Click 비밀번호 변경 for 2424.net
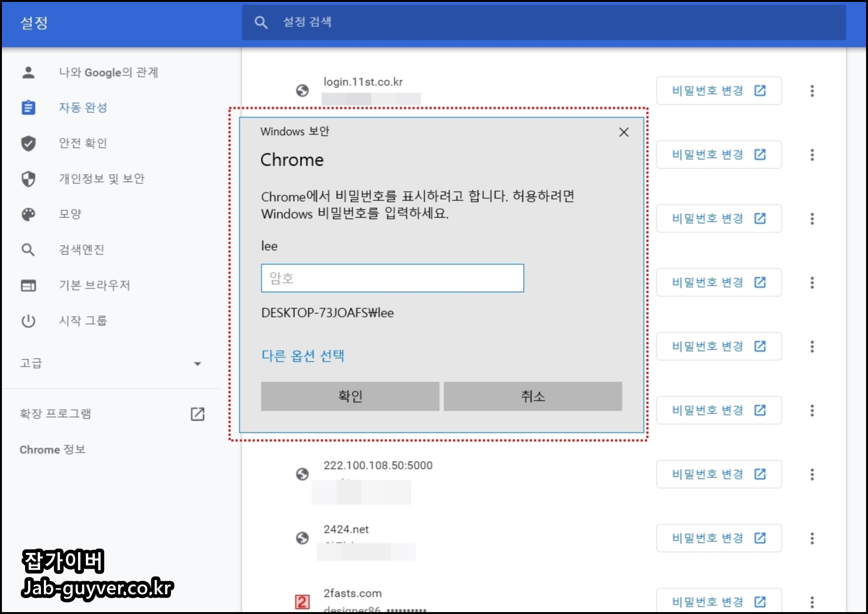Viewport: 868px width, 614px height. click(x=719, y=538)
